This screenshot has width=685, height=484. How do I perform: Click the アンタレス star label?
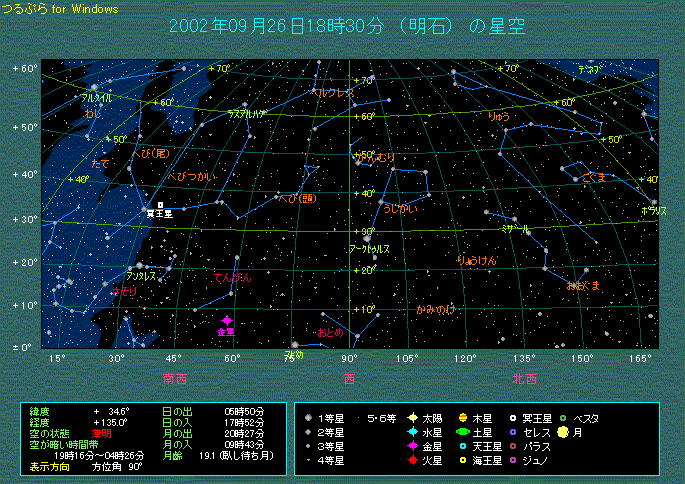tap(140, 275)
